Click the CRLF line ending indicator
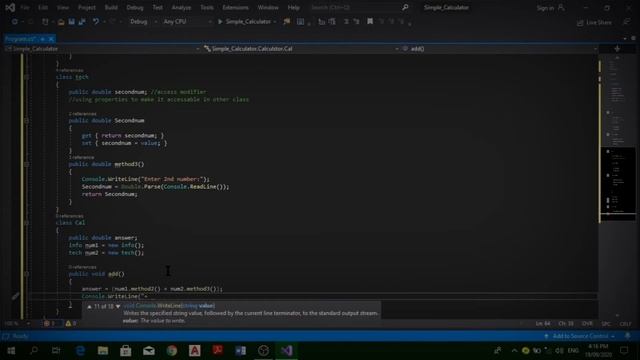Image resolution: width=640 pixels, height=360 pixels. (x=625, y=324)
